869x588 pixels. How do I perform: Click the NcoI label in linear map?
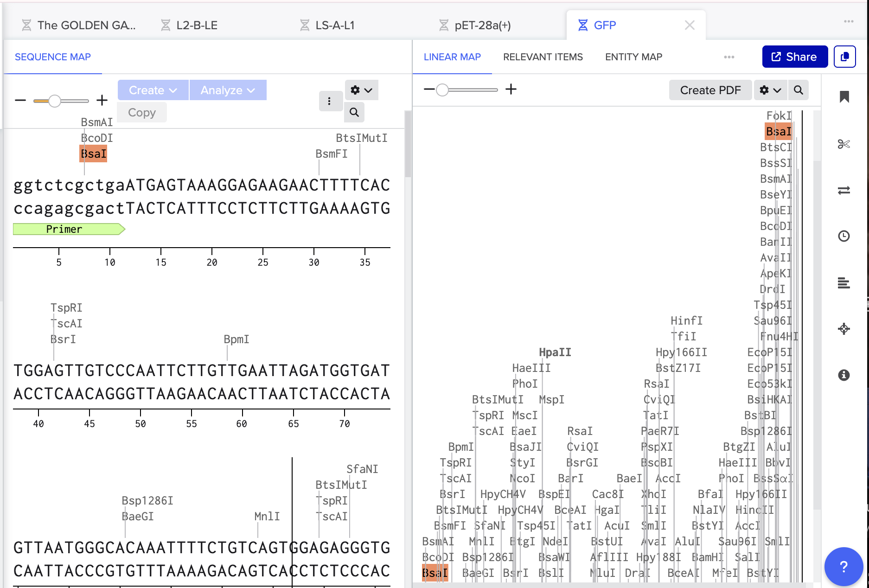click(x=523, y=478)
